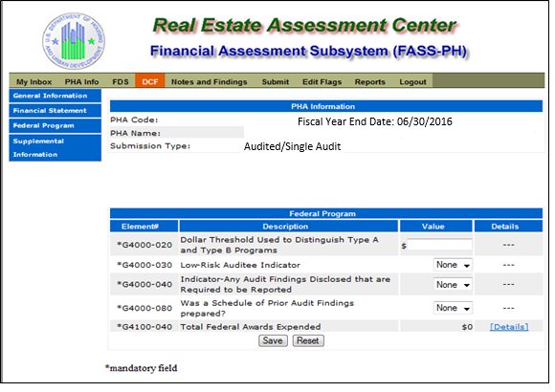The image size is (555, 392).
Task: Expand the G4000-040 audit findings dropdown
Action: 453,285
